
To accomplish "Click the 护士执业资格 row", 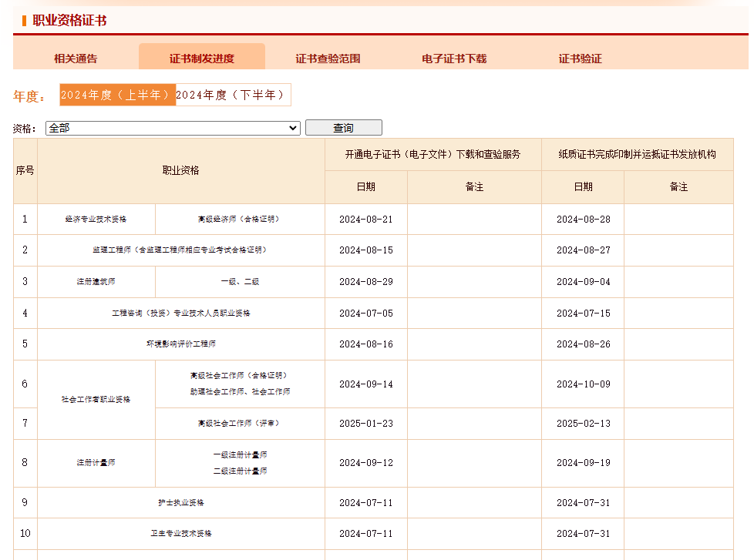I will click(x=180, y=502).
